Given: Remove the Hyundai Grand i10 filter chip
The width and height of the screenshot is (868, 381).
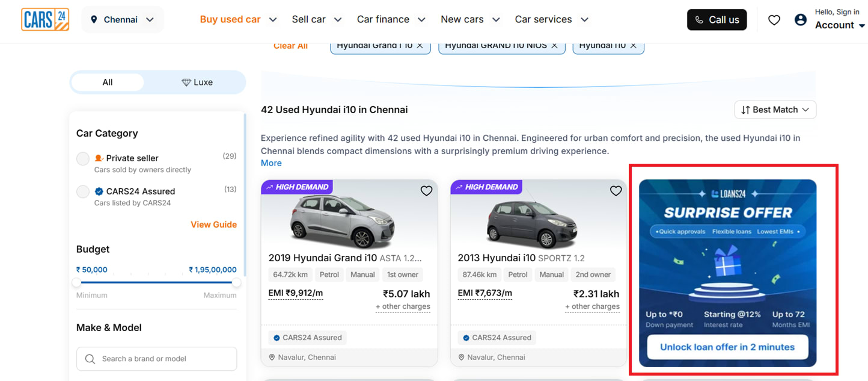Looking at the screenshot, I should click(420, 46).
